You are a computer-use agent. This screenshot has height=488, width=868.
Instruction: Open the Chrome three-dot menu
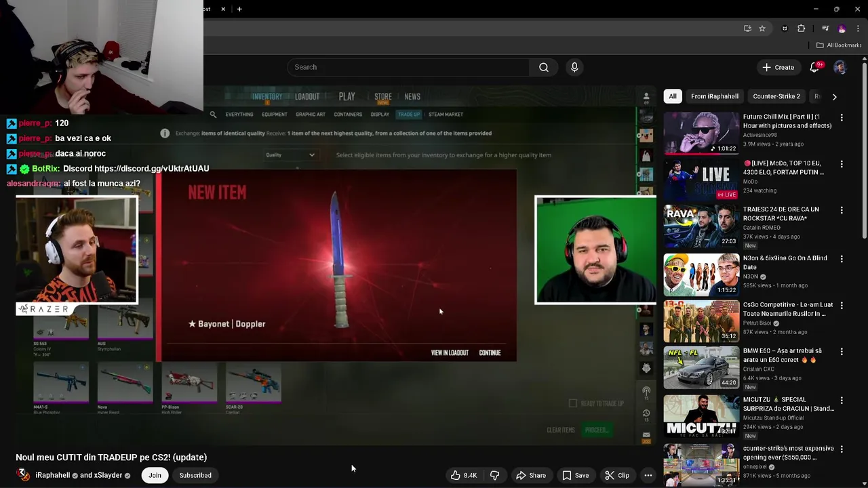pos(858,28)
